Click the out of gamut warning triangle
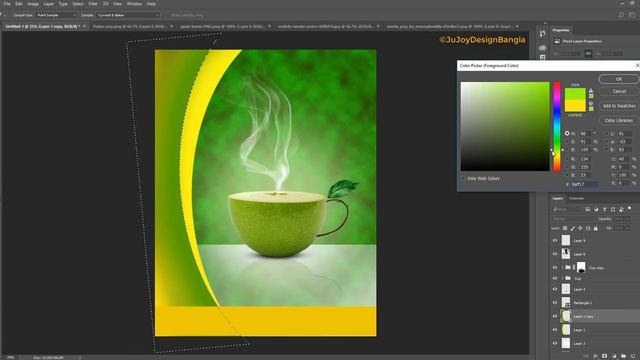The height and width of the screenshot is (360, 640). pyautogui.click(x=591, y=91)
